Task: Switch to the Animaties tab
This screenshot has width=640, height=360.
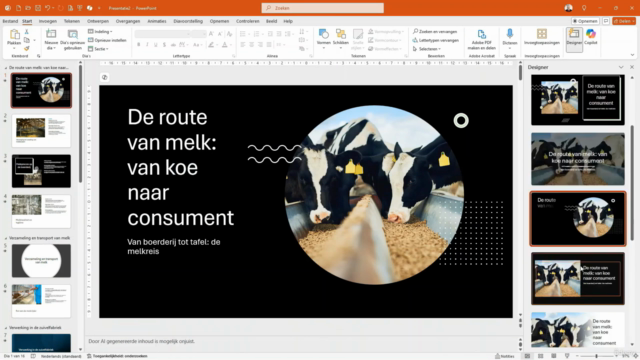Action: point(157,21)
